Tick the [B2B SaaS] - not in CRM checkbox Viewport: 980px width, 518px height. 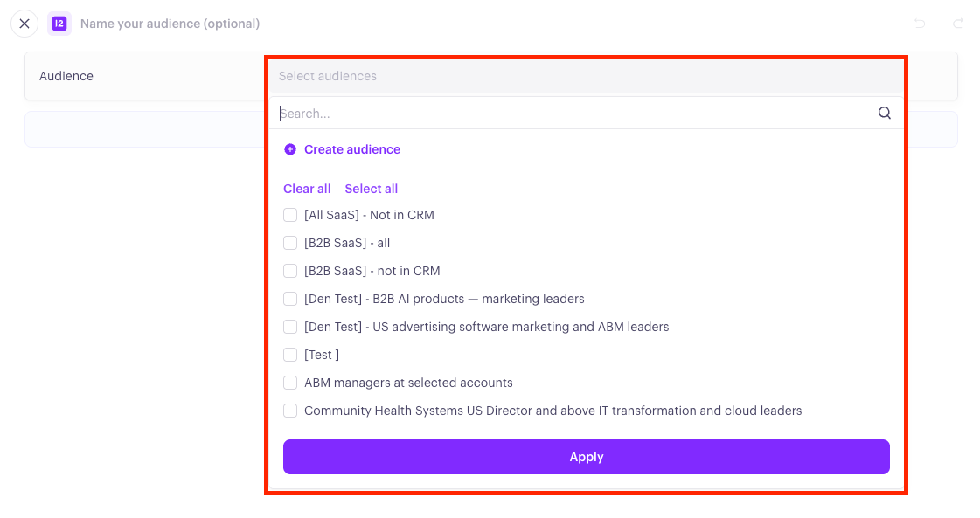[x=290, y=271]
